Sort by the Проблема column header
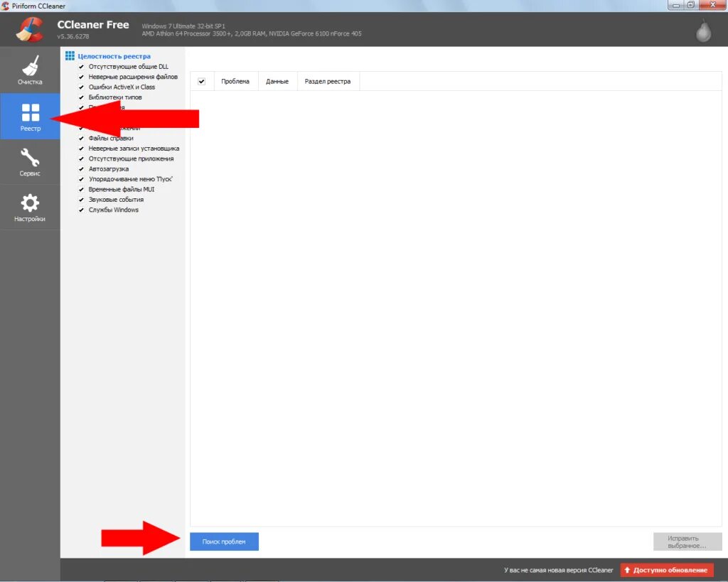This screenshot has width=728, height=582. [236, 81]
